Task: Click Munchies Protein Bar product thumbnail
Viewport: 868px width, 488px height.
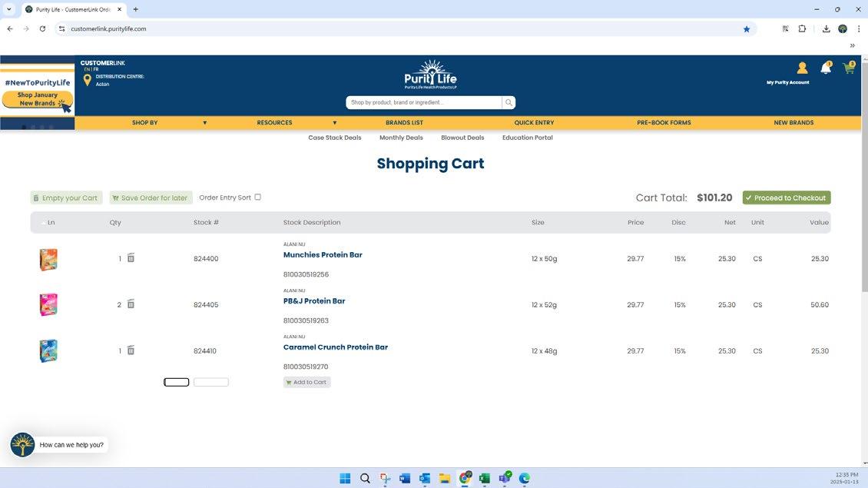Action: coord(48,259)
